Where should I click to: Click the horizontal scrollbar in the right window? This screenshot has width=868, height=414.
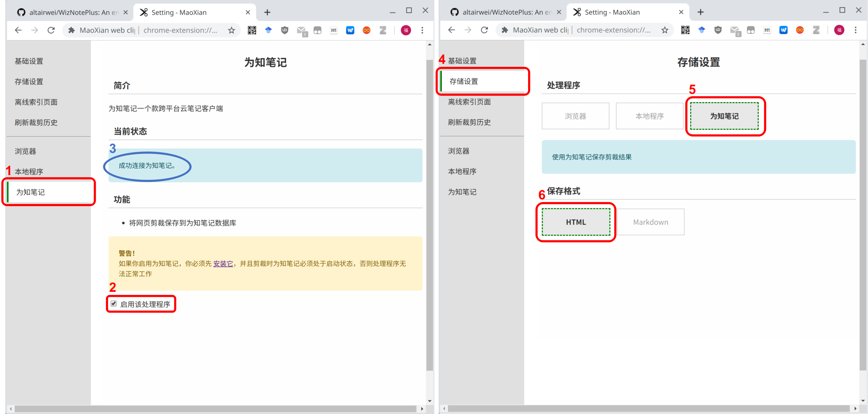(649, 409)
